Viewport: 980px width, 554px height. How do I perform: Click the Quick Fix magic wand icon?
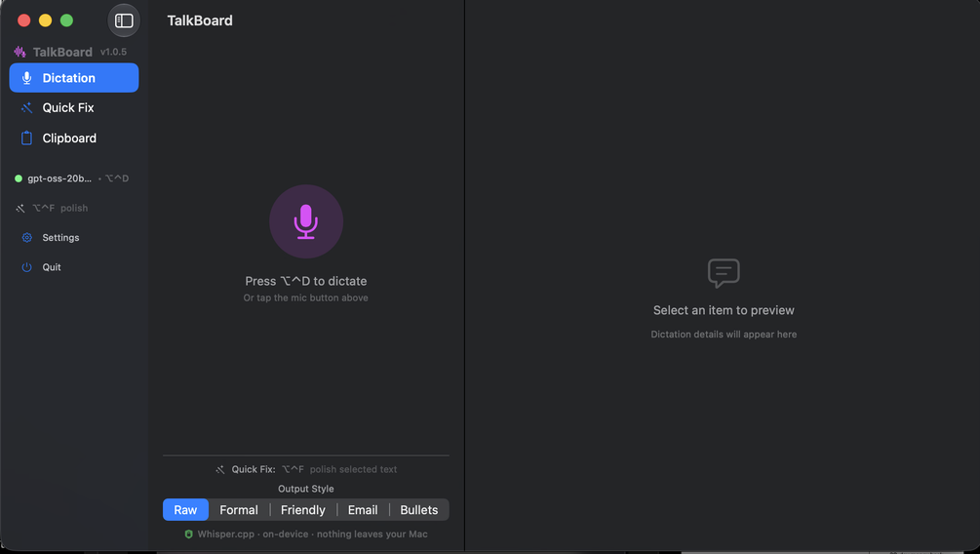click(27, 107)
